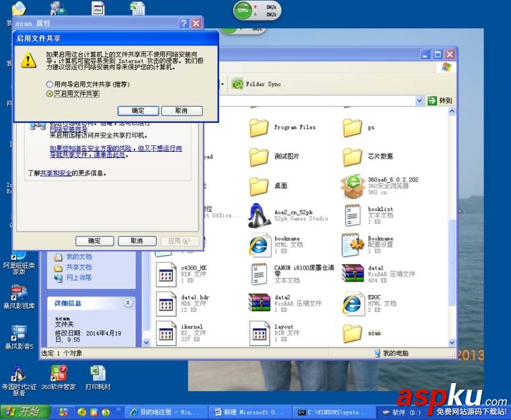
Task: Click file list scrollbar up arrow
Action: point(452,111)
